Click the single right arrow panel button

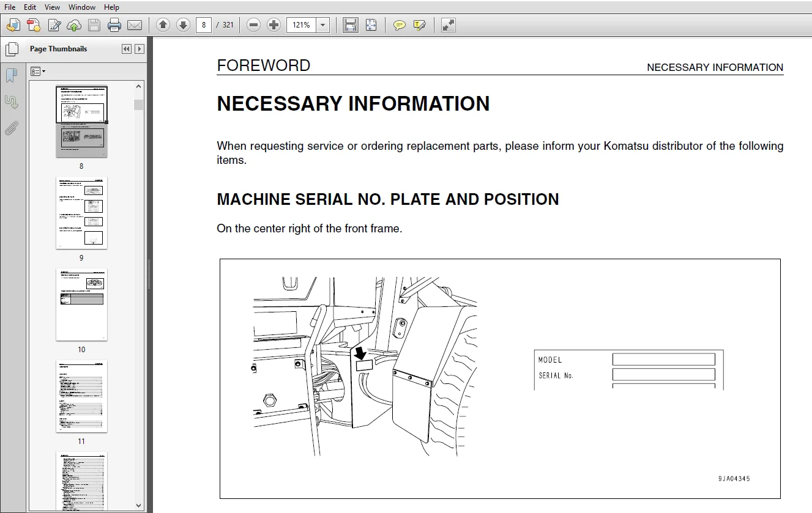pyautogui.click(x=140, y=49)
